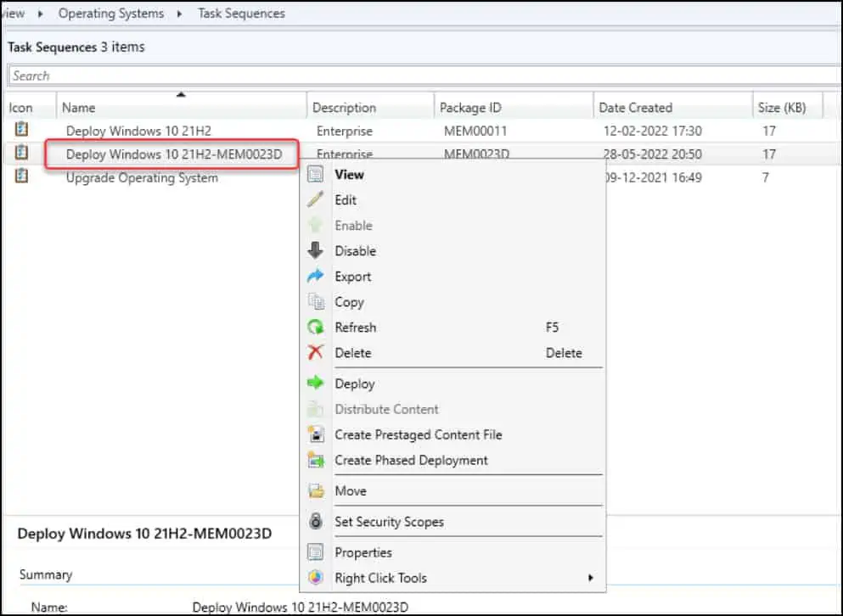Image resolution: width=843 pixels, height=616 pixels.
Task: Expand the Right Click Tools submenu arrow
Action: (x=590, y=578)
